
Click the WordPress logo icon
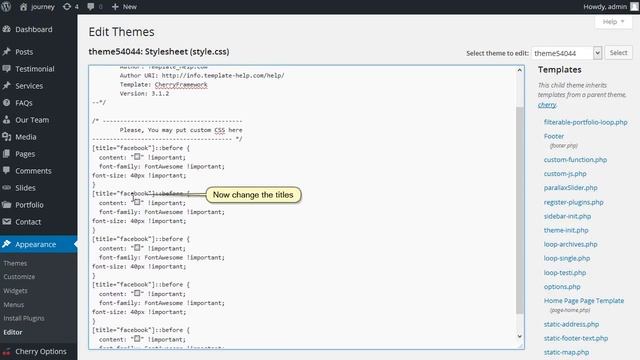pyautogui.click(x=6, y=7)
